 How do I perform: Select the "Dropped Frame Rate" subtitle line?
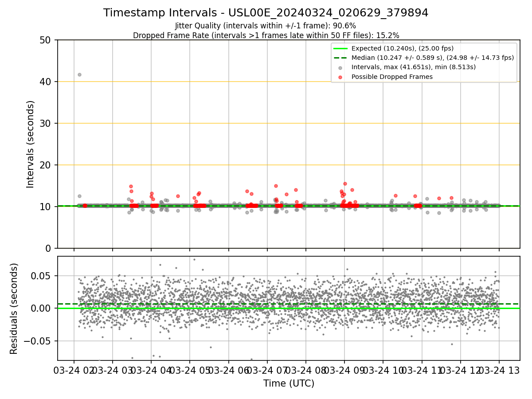pos(266,35)
